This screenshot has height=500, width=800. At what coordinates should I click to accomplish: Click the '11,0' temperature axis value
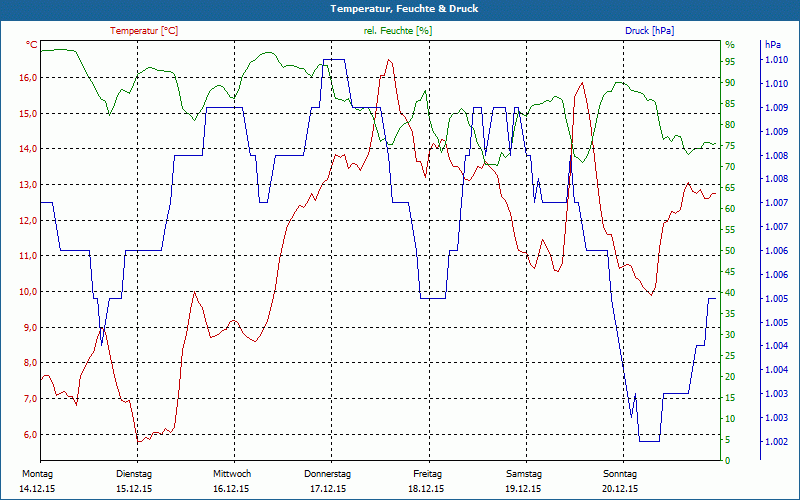click(x=28, y=256)
